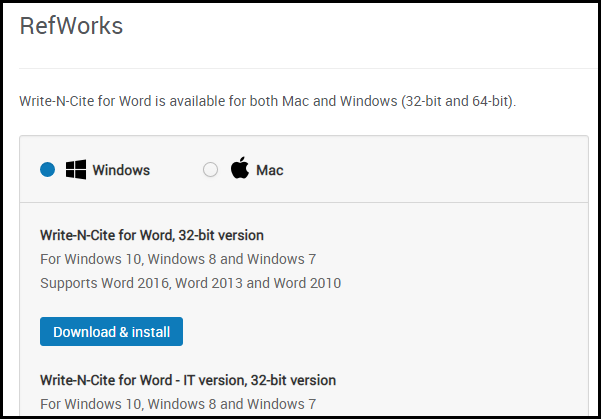Click "Supports Word 2016, Word 2013" text line

point(190,283)
